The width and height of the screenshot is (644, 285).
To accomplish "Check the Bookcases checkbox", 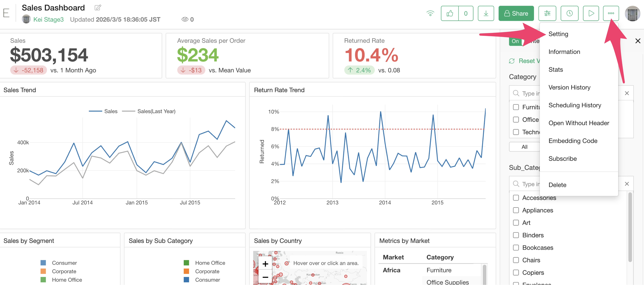I will pyautogui.click(x=516, y=247).
